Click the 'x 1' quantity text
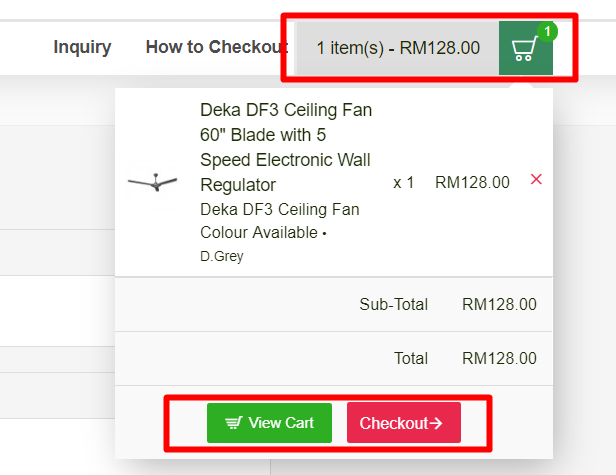The image size is (616, 475). click(x=403, y=183)
